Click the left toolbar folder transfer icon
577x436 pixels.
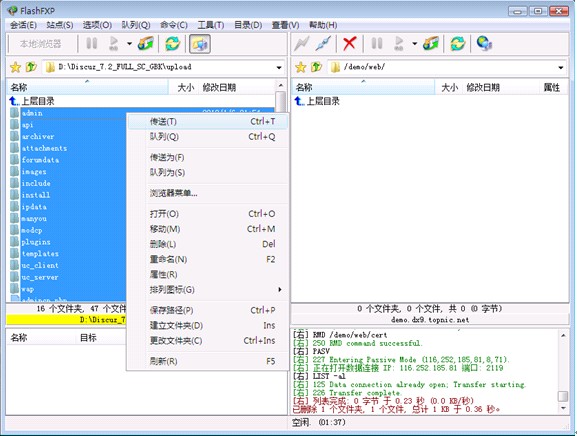click(x=146, y=44)
